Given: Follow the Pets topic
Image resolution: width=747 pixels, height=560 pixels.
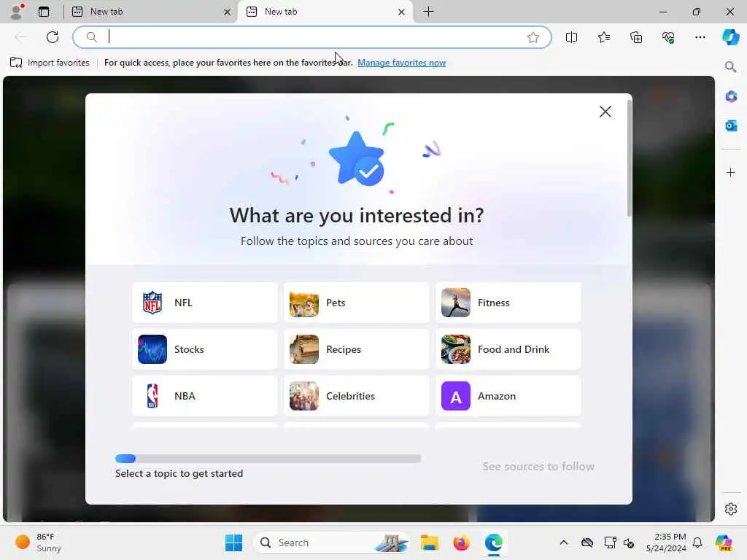Looking at the screenshot, I should (x=356, y=303).
